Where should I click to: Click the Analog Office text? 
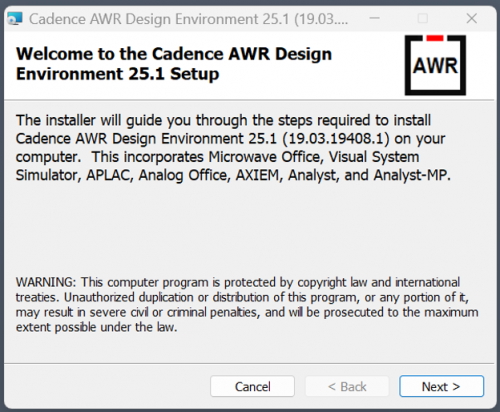click(183, 175)
